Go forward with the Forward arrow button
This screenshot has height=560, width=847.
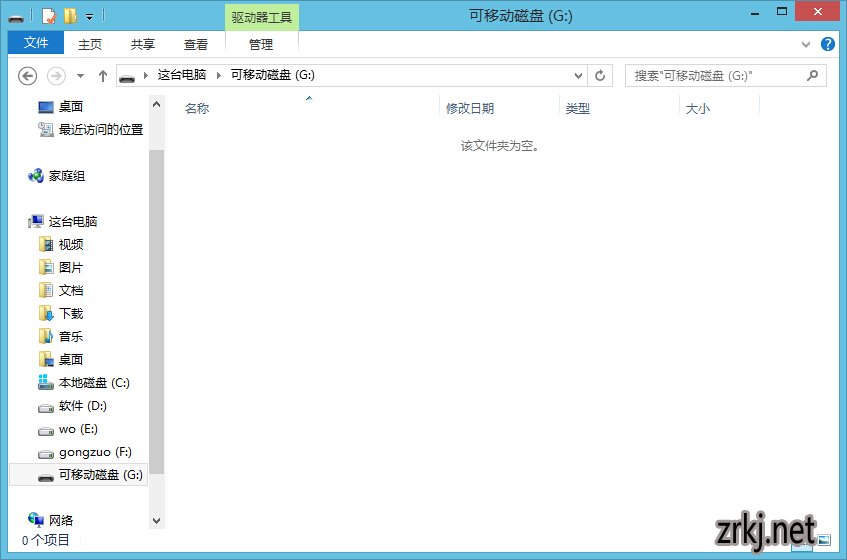(x=56, y=76)
